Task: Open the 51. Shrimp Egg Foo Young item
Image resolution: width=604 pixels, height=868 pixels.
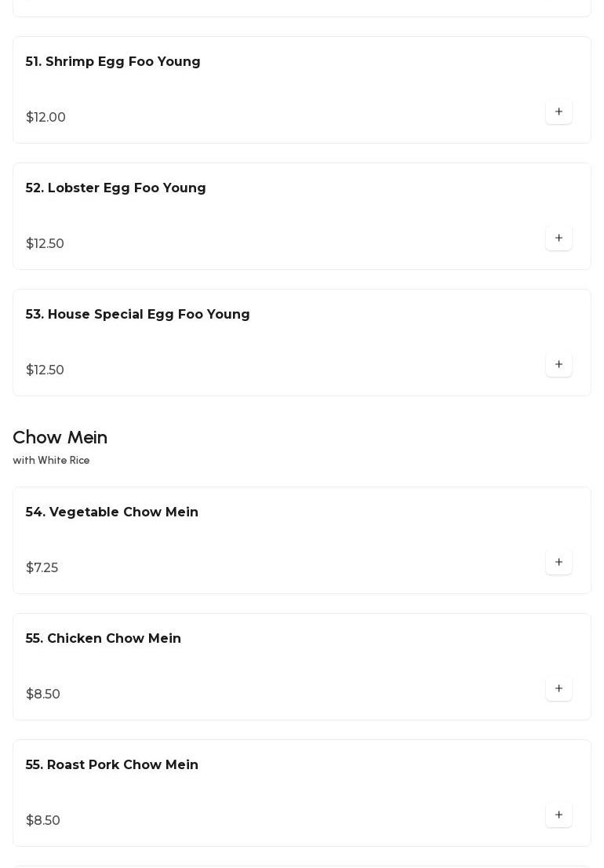Action: (113, 62)
